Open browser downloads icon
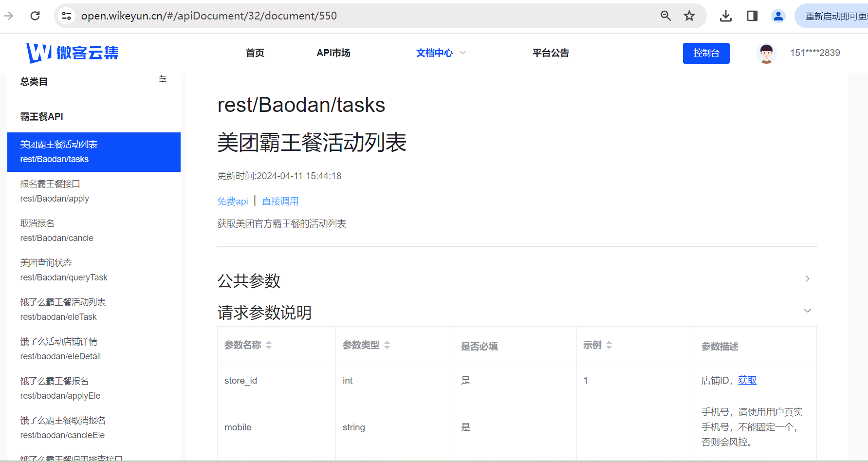The width and height of the screenshot is (868, 462). [725, 16]
